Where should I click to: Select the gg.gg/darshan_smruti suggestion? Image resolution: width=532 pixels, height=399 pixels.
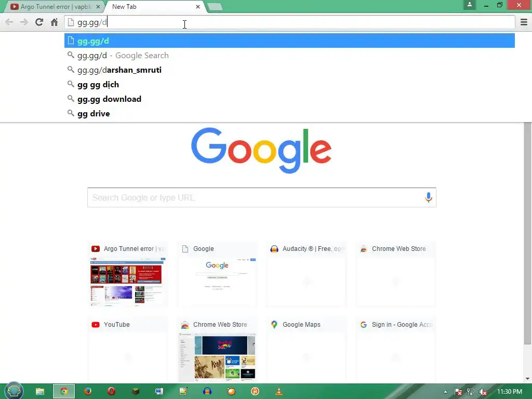tap(290, 70)
